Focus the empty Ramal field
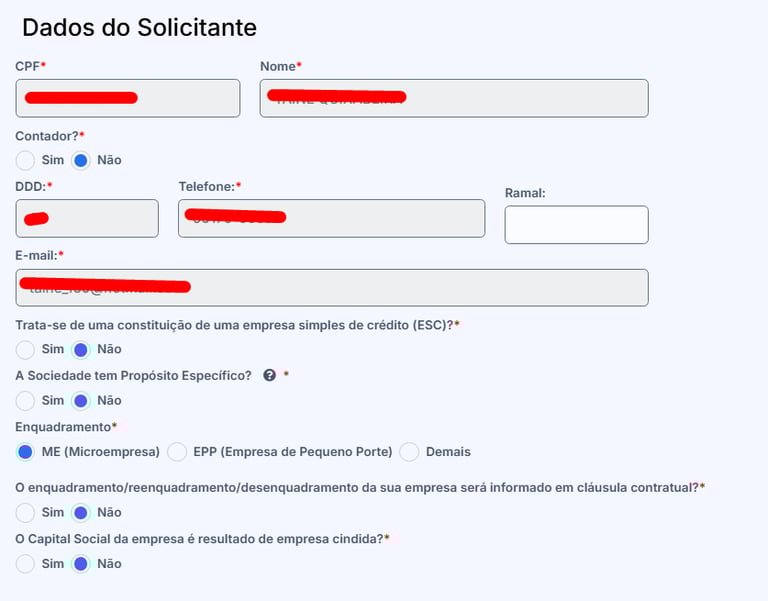Screen dimensions: 768x601 (x=576, y=225)
